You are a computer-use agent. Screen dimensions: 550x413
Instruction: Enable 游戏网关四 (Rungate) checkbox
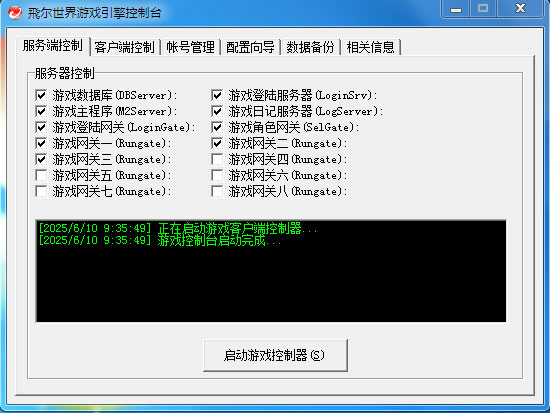[217, 159]
